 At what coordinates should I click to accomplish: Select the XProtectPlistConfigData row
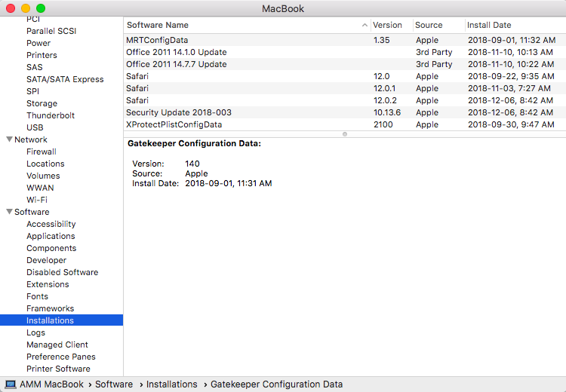coord(345,125)
